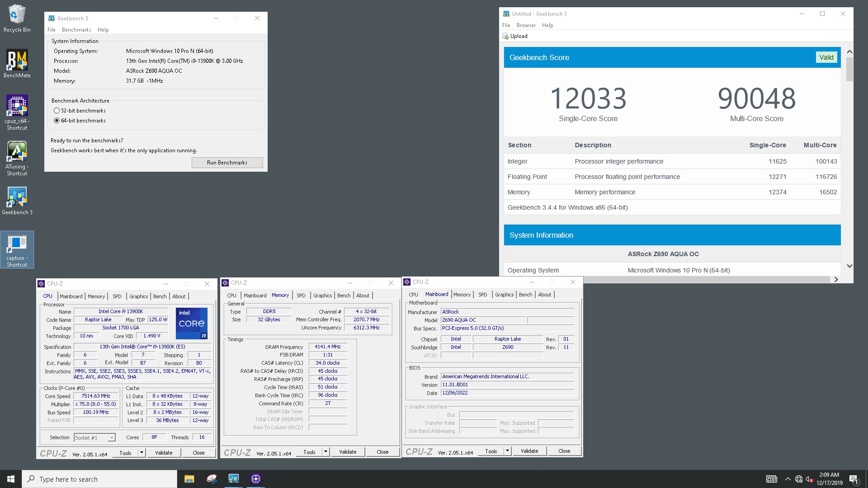Click Geekbench results scroll down arrow

click(x=849, y=266)
